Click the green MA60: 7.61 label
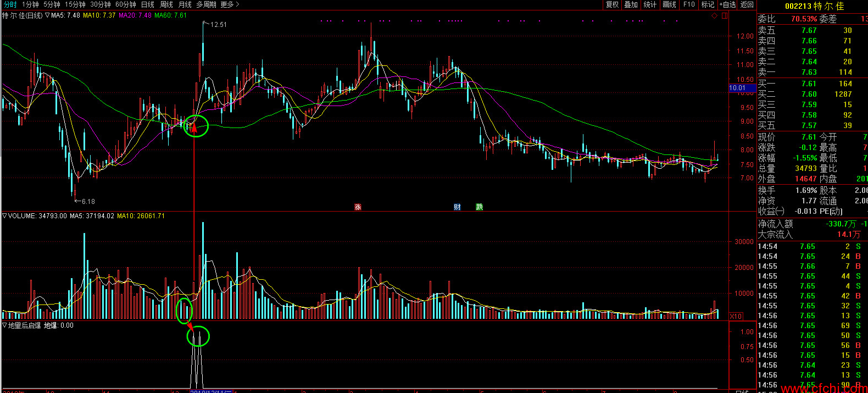 click(171, 15)
